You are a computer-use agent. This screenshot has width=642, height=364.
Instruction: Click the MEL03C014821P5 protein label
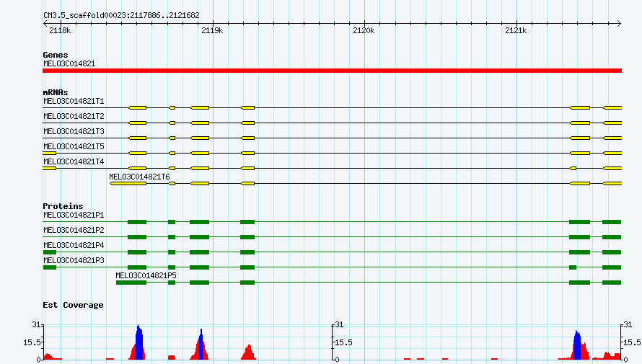coord(146,275)
